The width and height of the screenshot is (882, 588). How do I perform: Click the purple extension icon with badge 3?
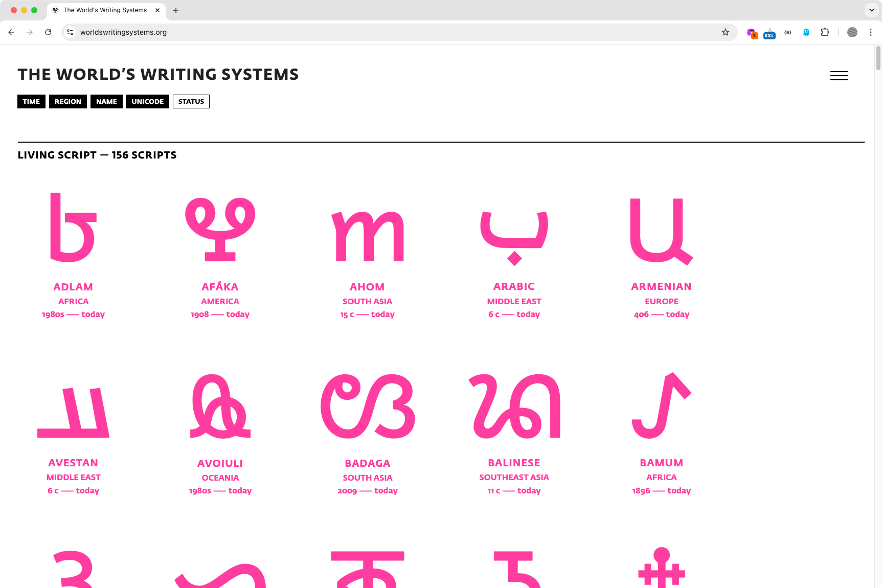(752, 33)
